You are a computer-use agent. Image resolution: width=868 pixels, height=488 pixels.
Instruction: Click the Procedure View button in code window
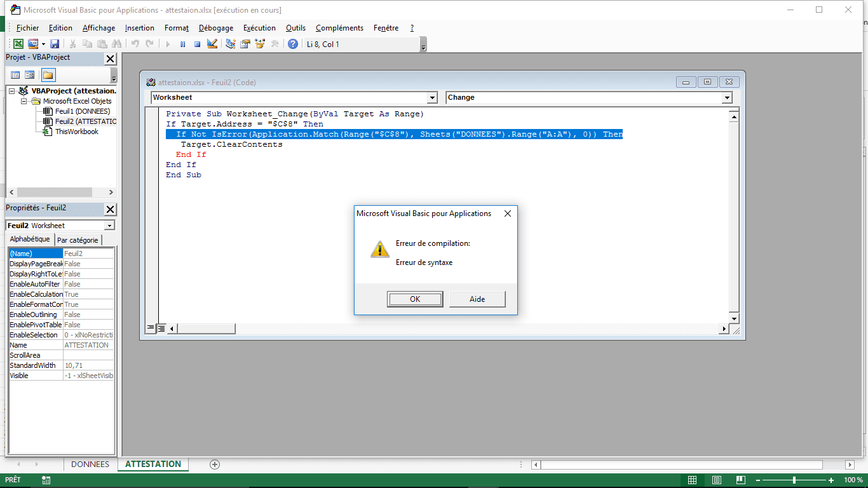click(x=151, y=329)
